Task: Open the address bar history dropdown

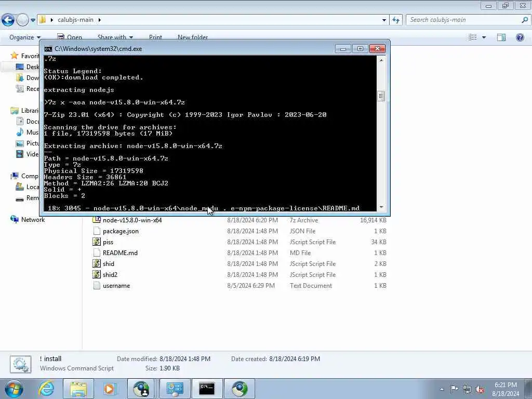Action: click(384, 20)
